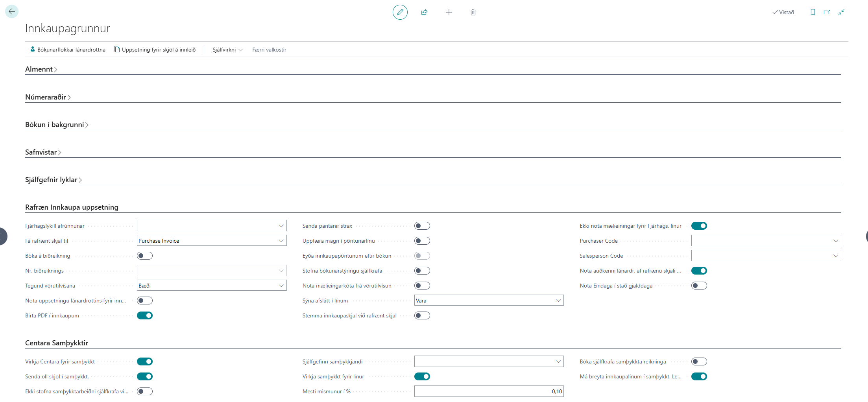
Task: Toggle Nota Eindaga í stað gjalddaga
Action: 699,286
